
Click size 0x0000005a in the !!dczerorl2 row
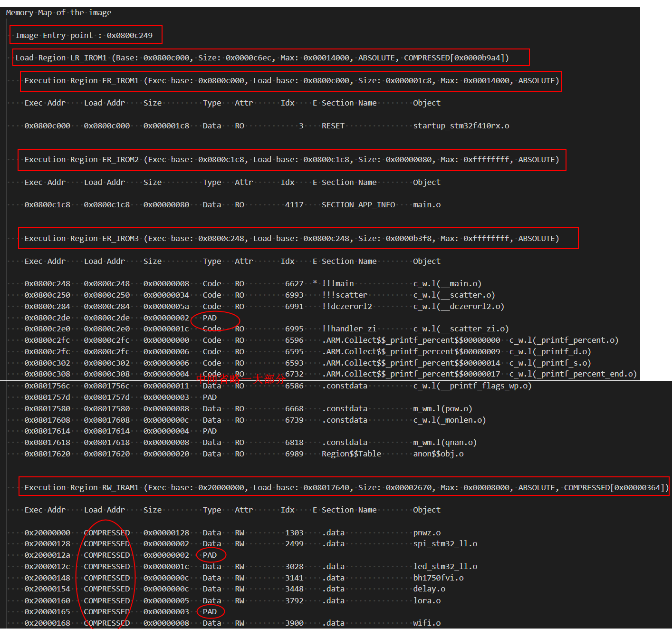coord(166,307)
